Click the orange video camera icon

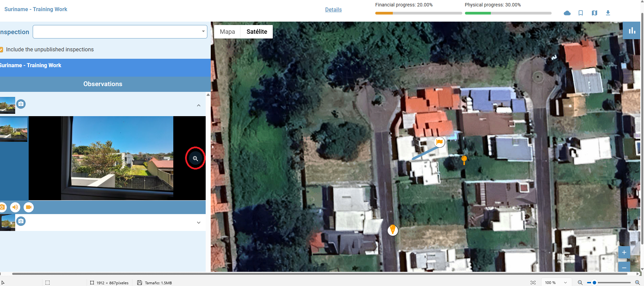click(x=29, y=207)
